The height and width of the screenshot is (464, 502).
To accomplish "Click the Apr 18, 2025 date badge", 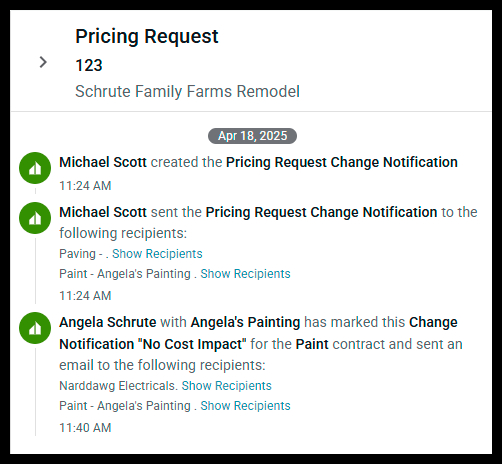I will (x=252, y=136).
